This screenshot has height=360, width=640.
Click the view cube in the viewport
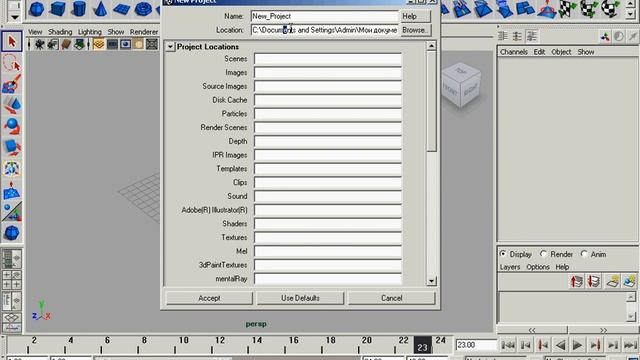461,84
